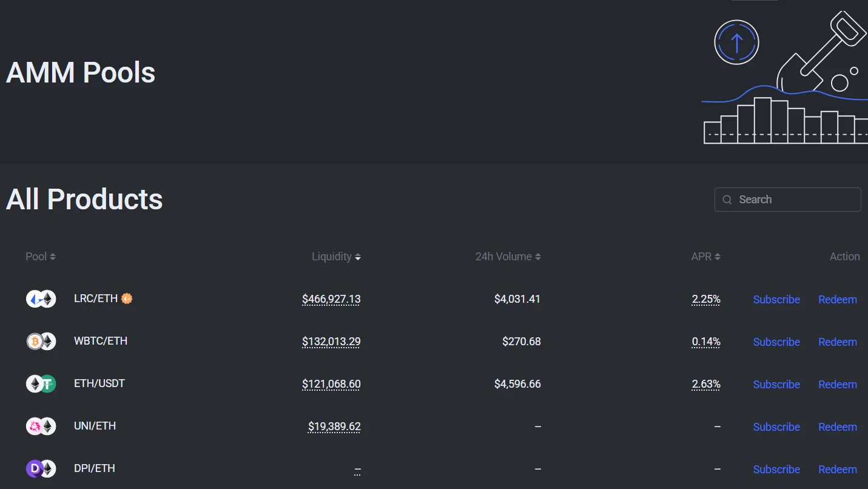
Task: Click the ETH/USDT pool token icon
Action: [41, 383]
